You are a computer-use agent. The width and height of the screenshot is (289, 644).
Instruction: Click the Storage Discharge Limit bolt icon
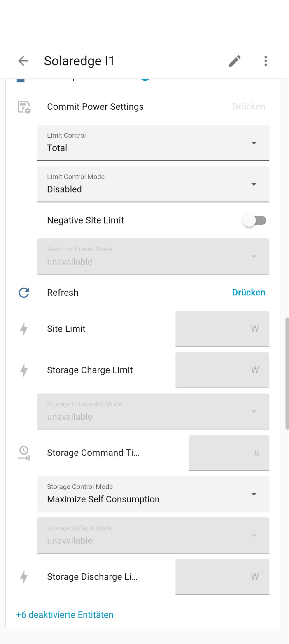point(24,576)
